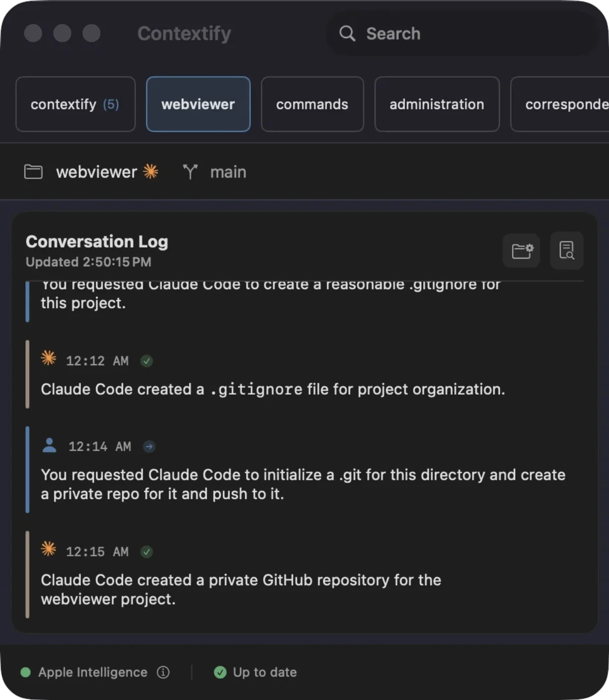Click the Apple Intelligence info icon

click(163, 672)
